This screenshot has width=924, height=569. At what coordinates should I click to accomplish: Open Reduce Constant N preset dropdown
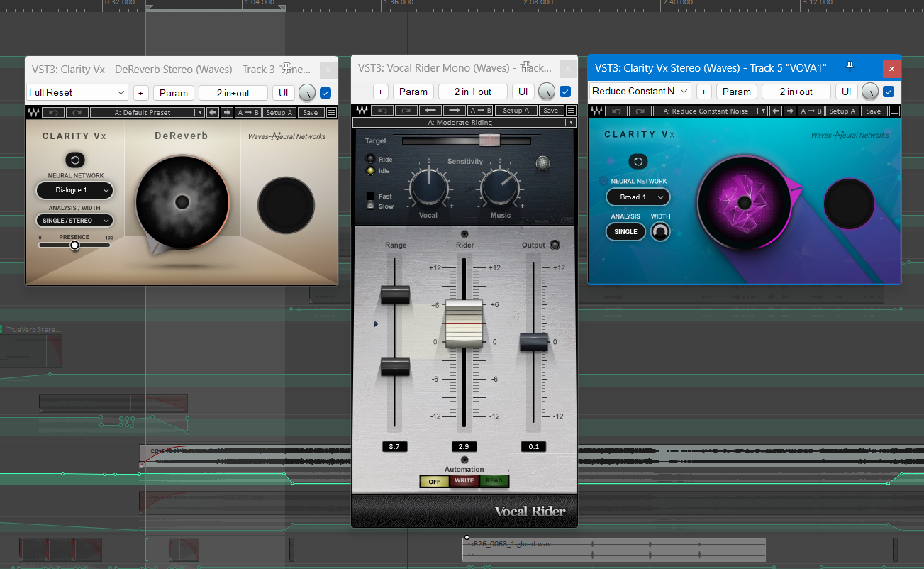coord(640,91)
